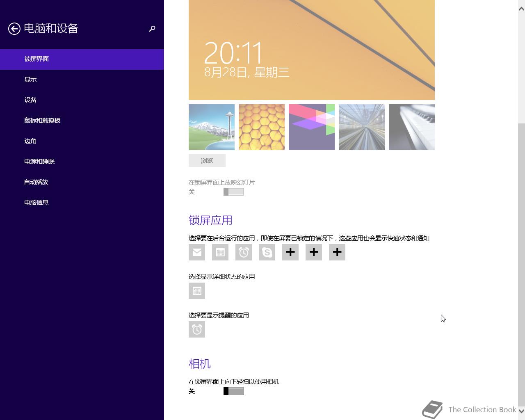Add an app using the middle plus slot
This screenshot has height=420, width=525.
(x=314, y=252)
